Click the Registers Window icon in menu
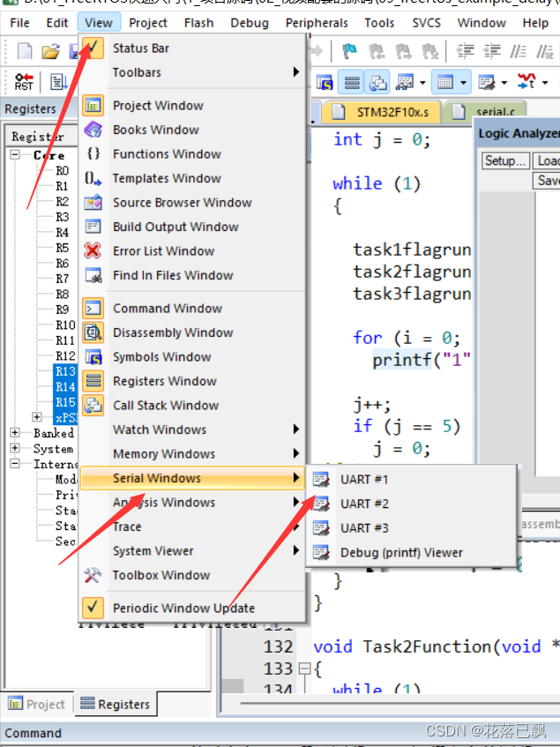Screen dimensions: 560x747 click(x=93, y=381)
